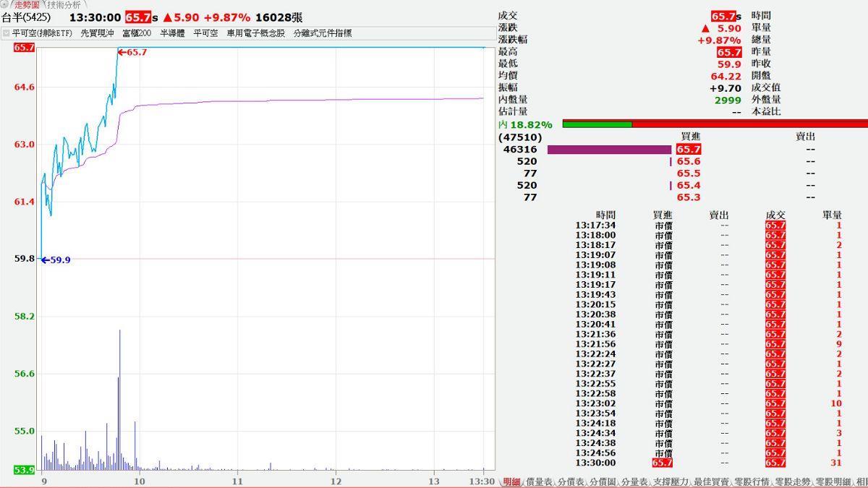The width and height of the screenshot is (868, 488).
Task: Click the red up-triangle next to 5.90 change
Action: [167, 17]
